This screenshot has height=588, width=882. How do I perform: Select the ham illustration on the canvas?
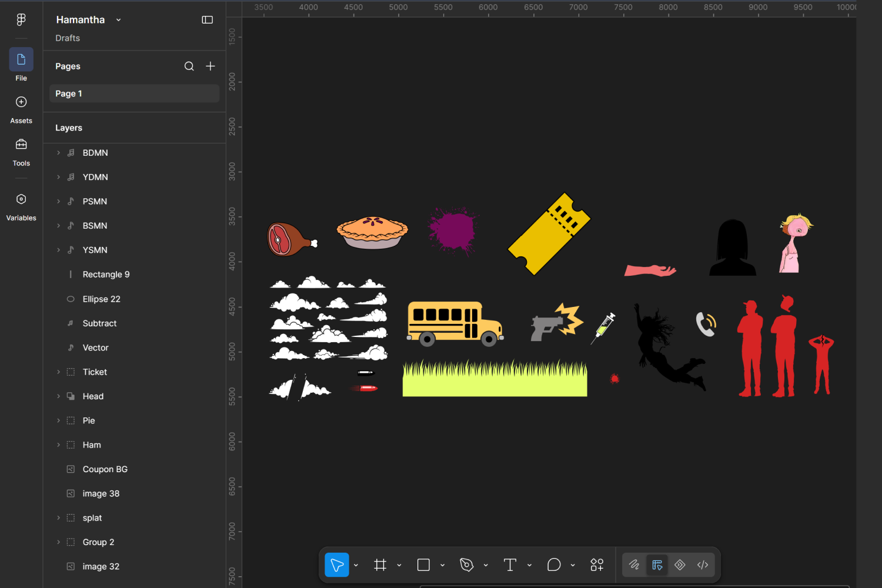292,239
